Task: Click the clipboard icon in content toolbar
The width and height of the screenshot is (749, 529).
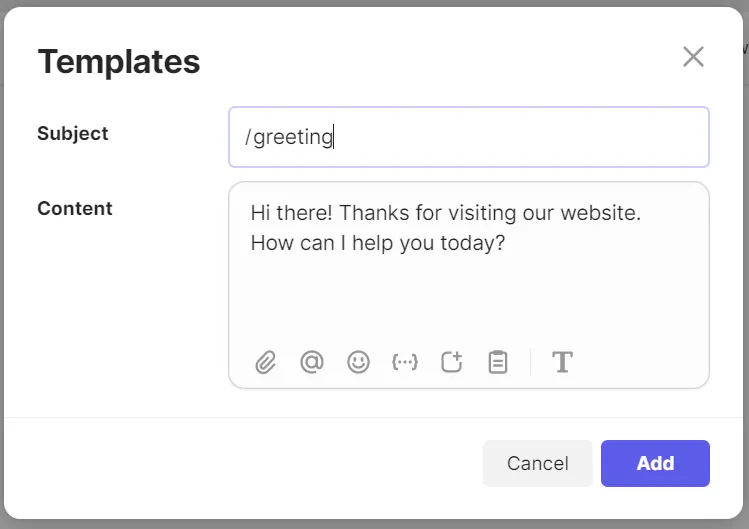Action: tap(498, 362)
